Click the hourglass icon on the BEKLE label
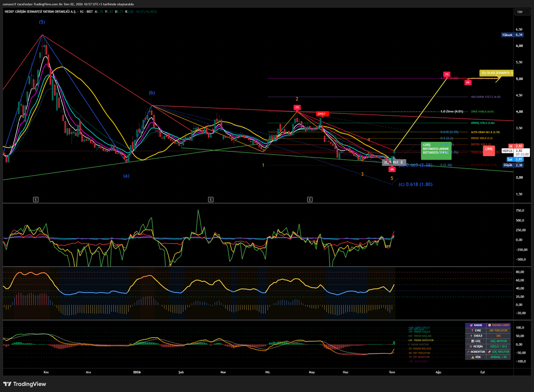 pyautogui.click(x=403, y=162)
